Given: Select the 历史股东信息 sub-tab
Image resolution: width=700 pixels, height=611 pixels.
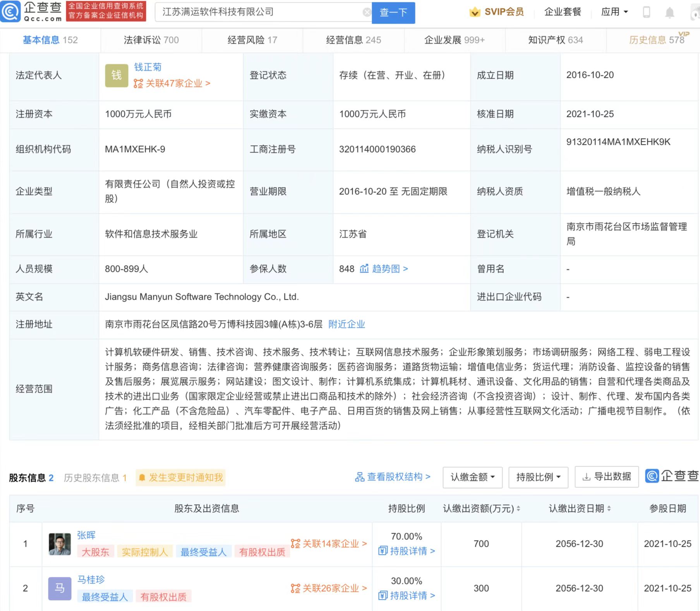Looking at the screenshot, I should (95, 478).
